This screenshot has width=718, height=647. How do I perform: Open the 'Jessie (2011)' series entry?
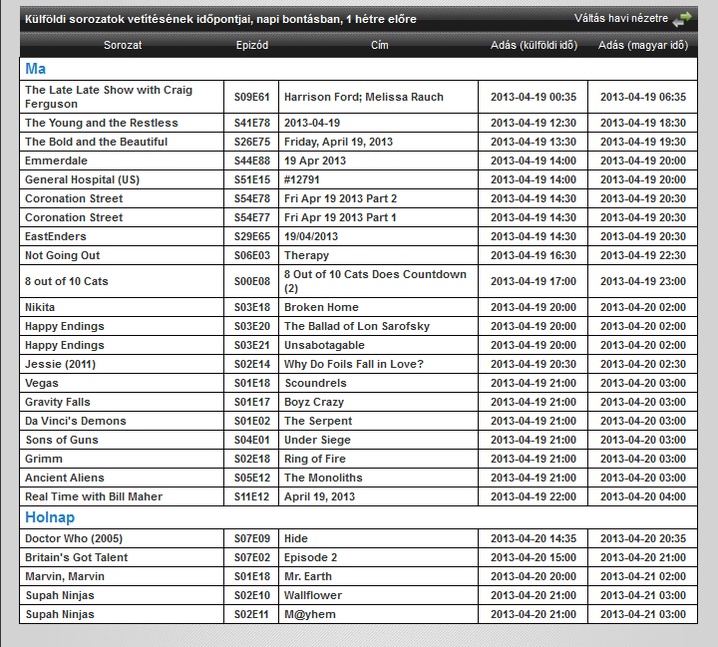coord(60,364)
